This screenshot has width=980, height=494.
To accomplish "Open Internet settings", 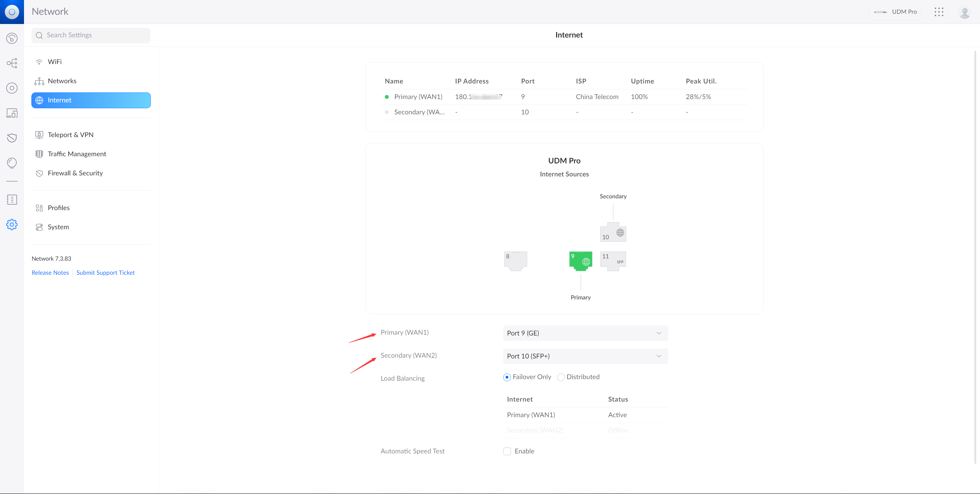I will (91, 100).
